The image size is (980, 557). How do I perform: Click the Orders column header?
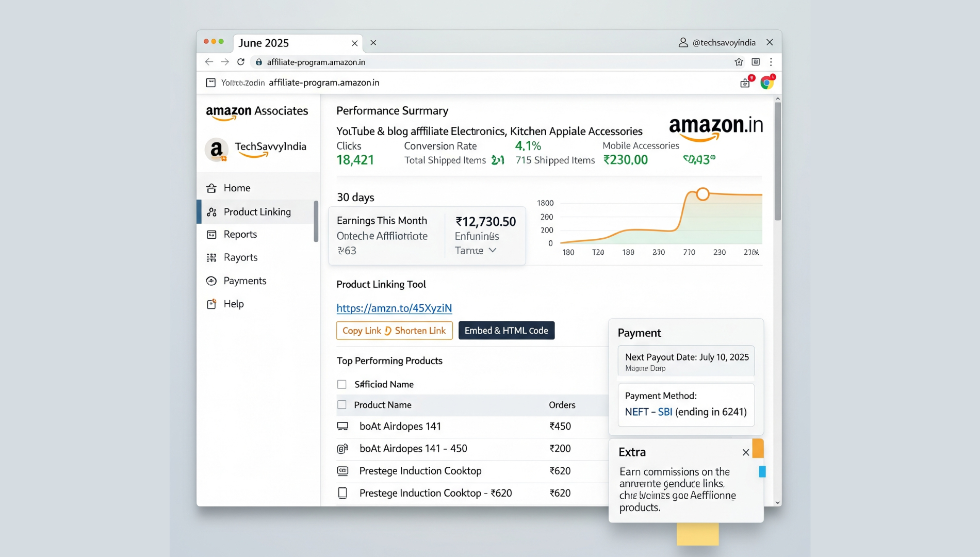[x=562, y=405]
